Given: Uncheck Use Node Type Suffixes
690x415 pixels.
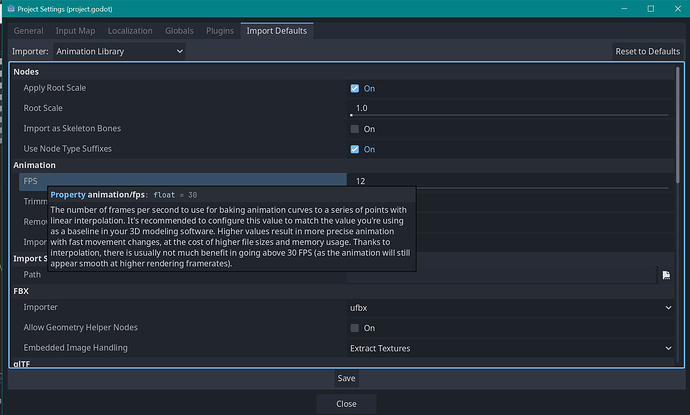Looking at the screenshot, I should point(355,149).
